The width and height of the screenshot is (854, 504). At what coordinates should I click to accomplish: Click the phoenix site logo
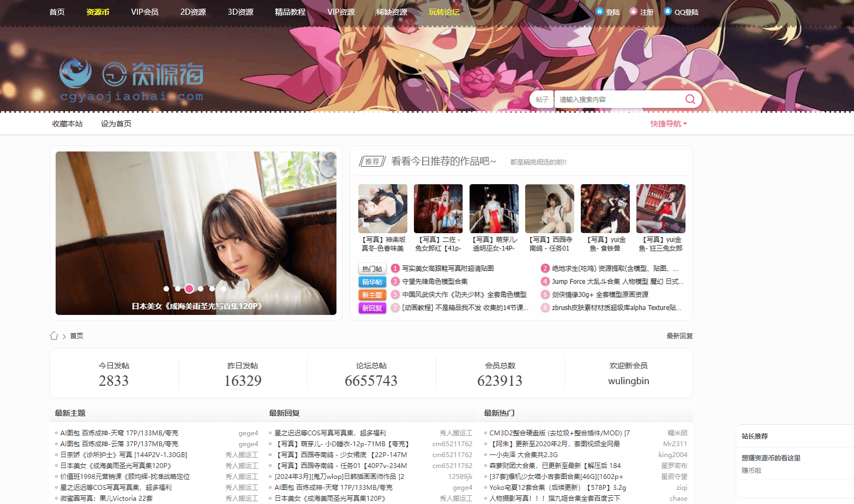pos(76,73)
